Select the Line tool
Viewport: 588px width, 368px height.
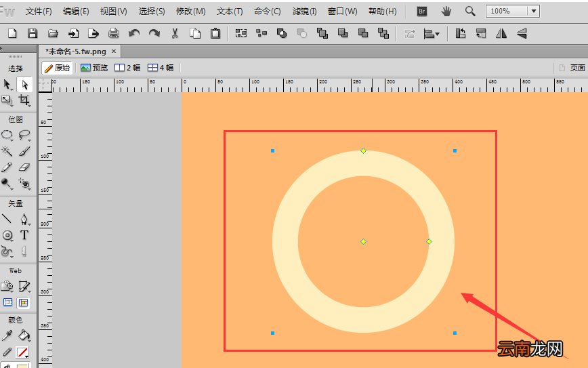pos(7,219)
